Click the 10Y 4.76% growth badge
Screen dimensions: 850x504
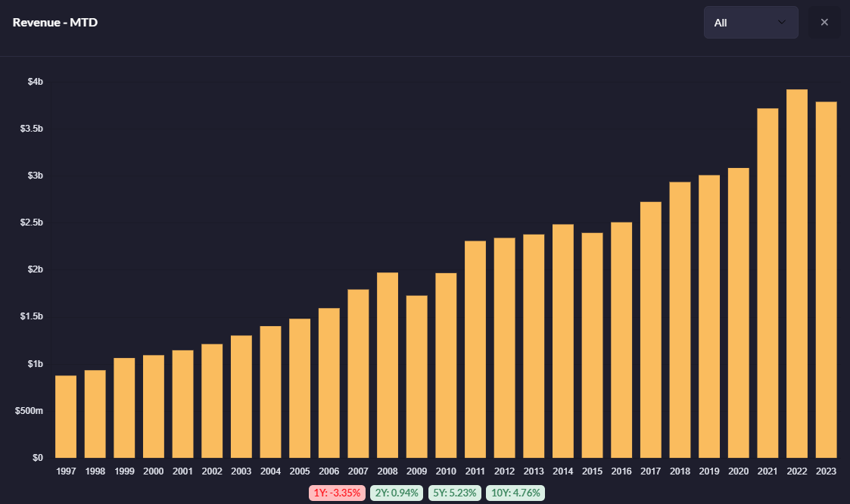[x=515, y=493]
